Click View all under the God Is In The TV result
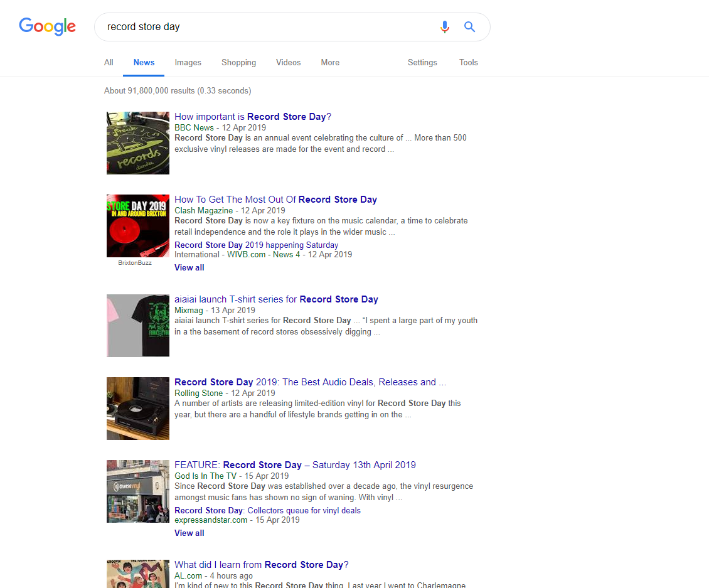 [189, 533]
